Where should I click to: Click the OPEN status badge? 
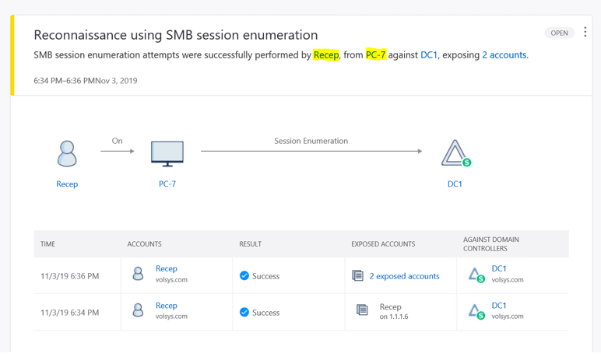pyautogui.click(x=559, y=33)
